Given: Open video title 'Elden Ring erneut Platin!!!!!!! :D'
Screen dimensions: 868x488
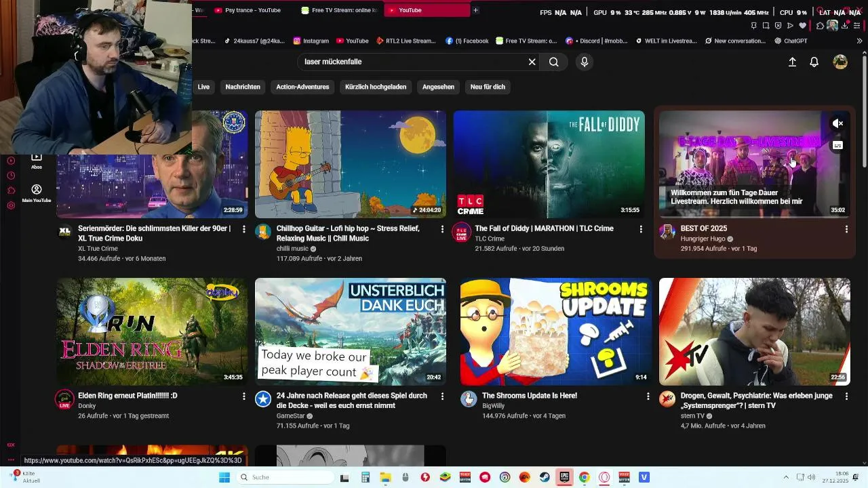Looking at the screenshot, I should pos(127,396).
